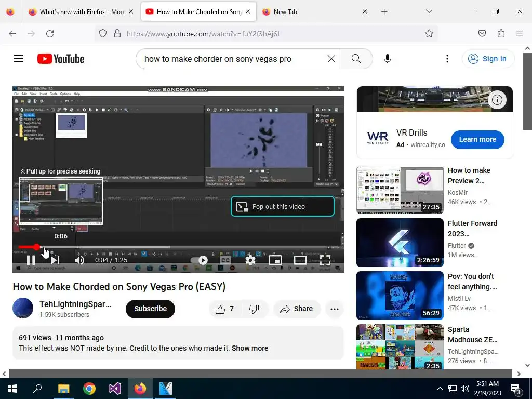532x399 pixels.
Task: Open the Firefox application menu
Action: coord(520,34)
